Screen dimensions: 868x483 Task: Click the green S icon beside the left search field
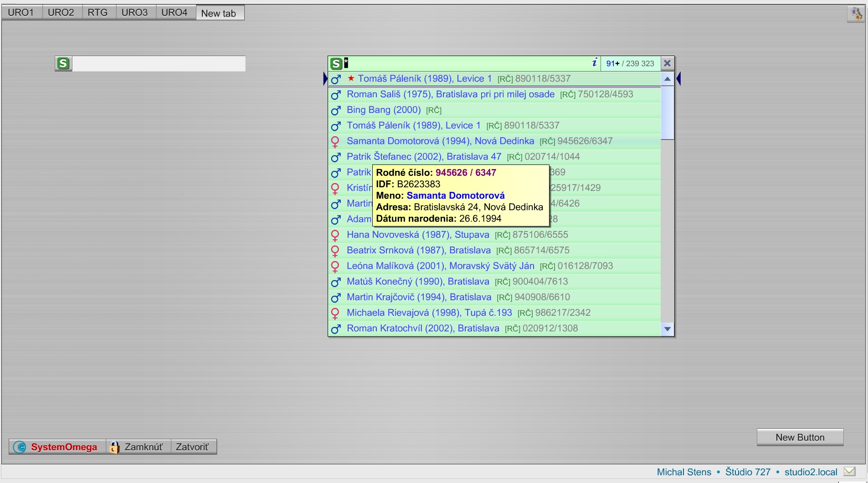click(63, 63)
